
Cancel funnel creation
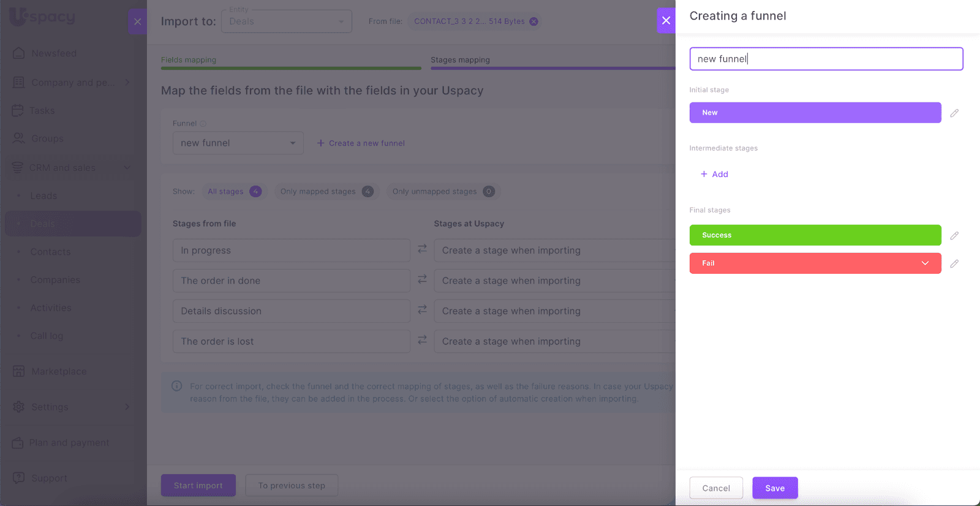(716, 488)
